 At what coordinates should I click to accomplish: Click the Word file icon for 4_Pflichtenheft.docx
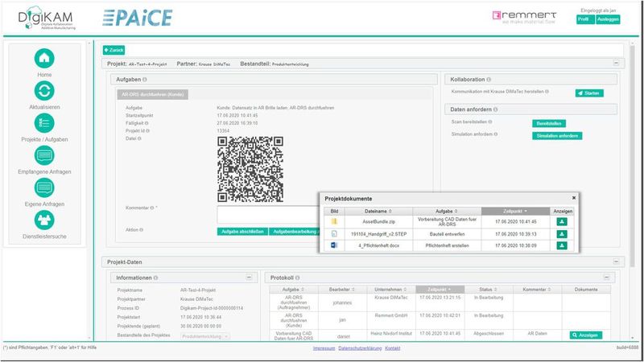[334, 245]
